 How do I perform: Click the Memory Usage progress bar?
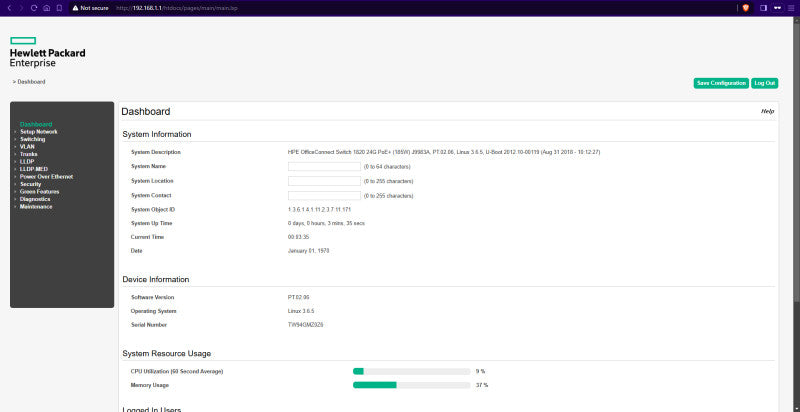tap(411, 385)
